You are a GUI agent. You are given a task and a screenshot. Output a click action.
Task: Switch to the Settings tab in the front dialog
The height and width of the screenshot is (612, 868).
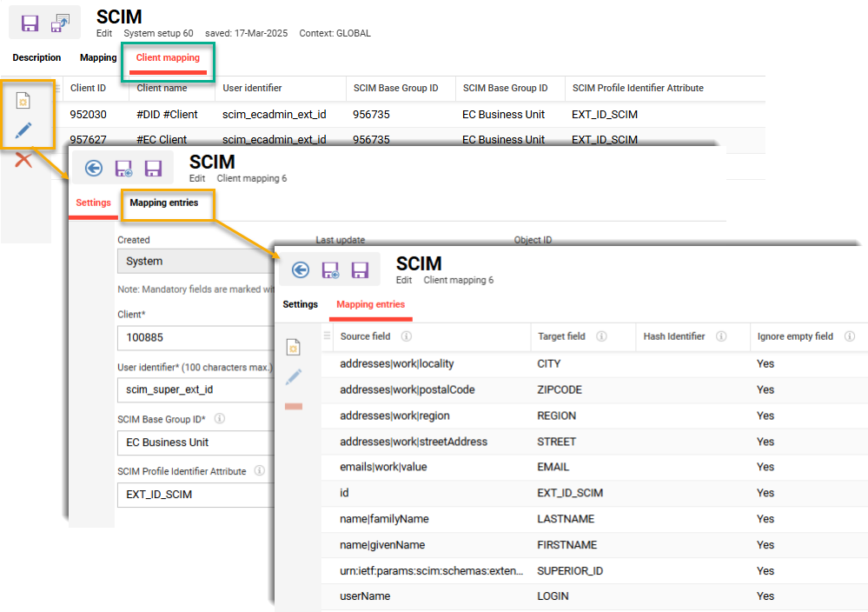(301, 304)
